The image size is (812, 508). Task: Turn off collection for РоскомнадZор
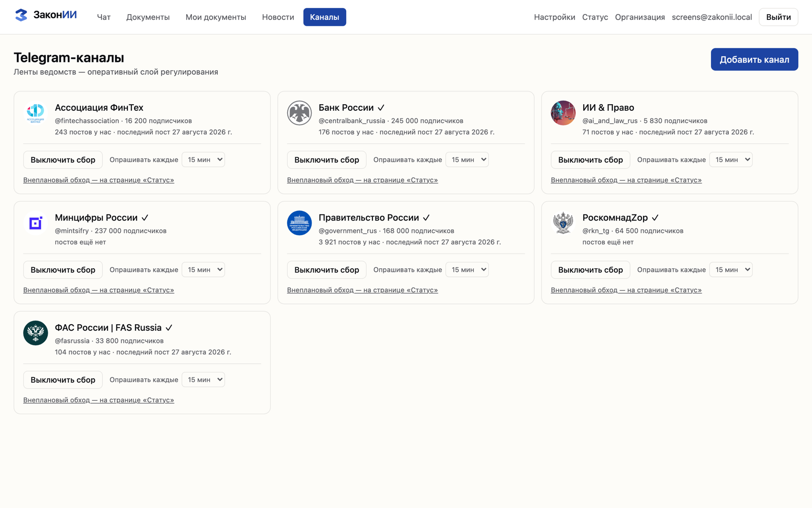(591, 270)
